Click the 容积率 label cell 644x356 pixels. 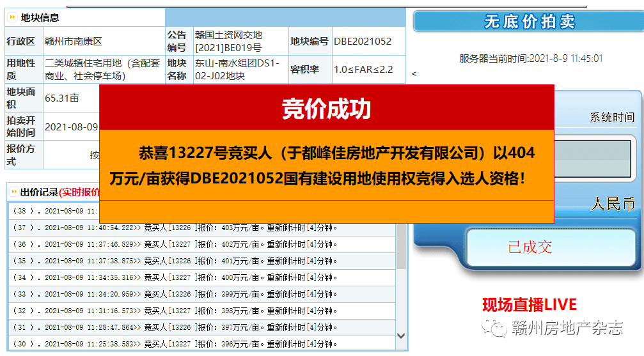[x=310, y=70]
